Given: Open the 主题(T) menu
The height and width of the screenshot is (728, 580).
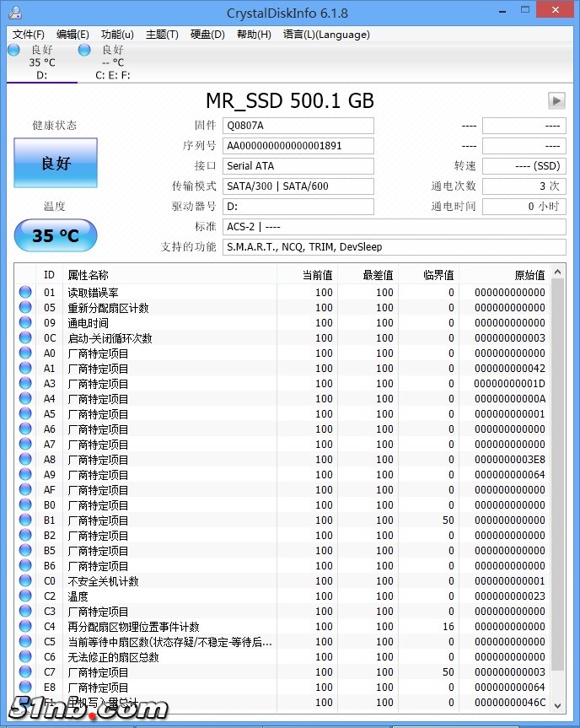Looking at the screenshot, I should point(162,35).
